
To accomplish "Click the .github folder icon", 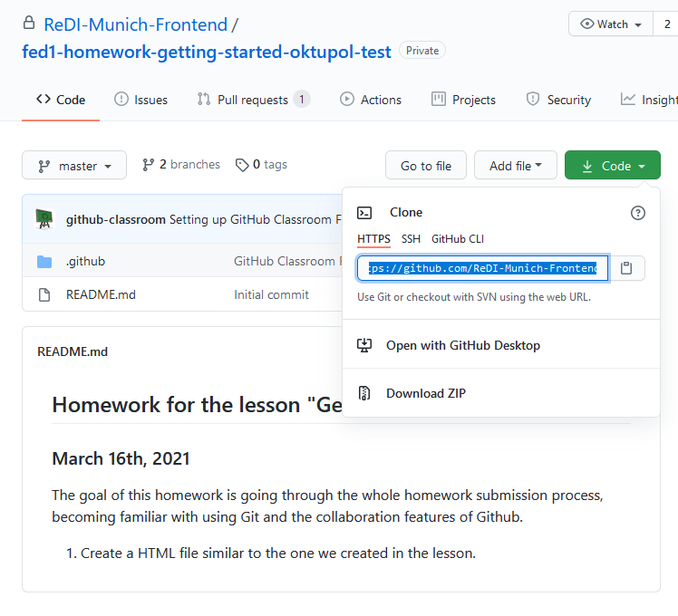I will tap(44, 262).
